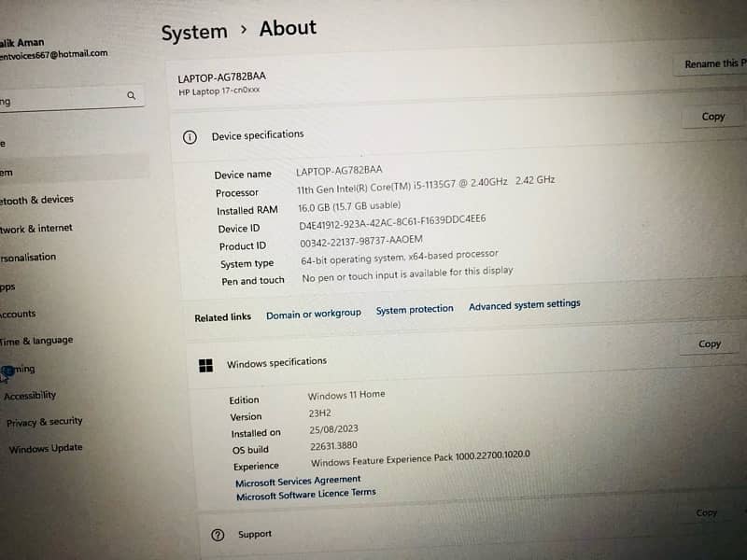Open the Personalisation page

tap(29, 258)
